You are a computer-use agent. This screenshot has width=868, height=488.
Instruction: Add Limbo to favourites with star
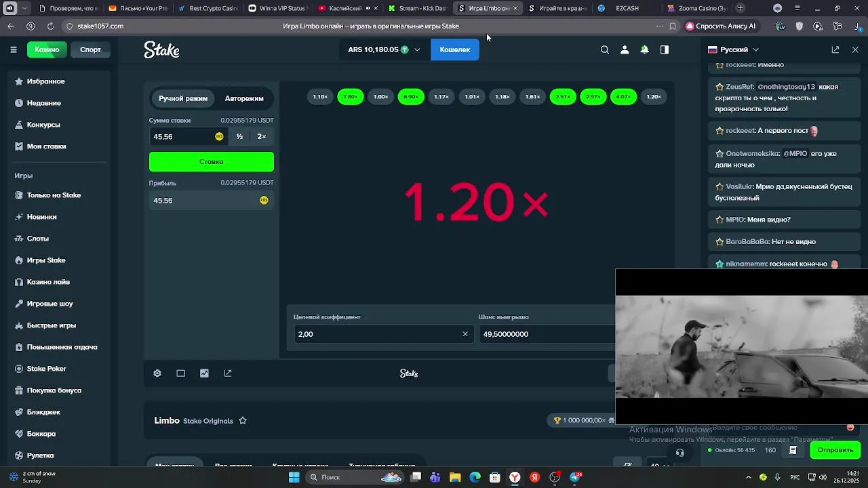pyautogui.click(x=243, y=421)
